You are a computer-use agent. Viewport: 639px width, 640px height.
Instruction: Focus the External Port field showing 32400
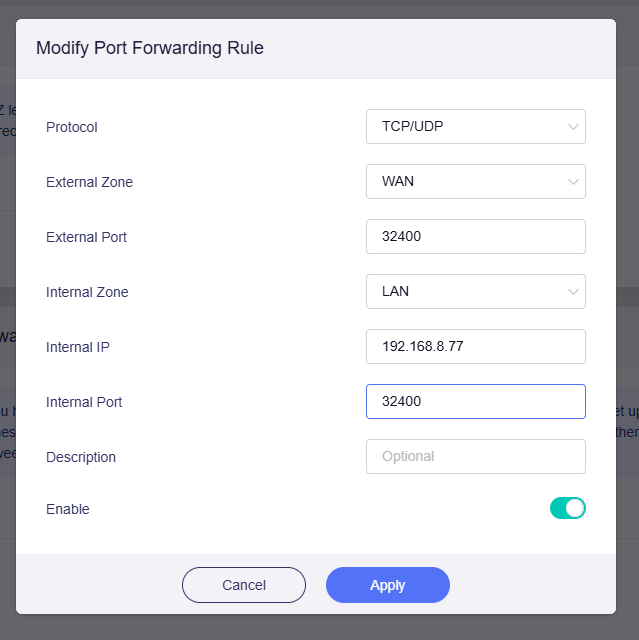coord(475,237)
